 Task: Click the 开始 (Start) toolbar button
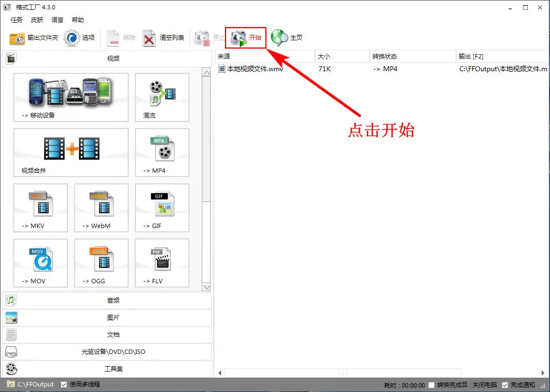(246, 38)
